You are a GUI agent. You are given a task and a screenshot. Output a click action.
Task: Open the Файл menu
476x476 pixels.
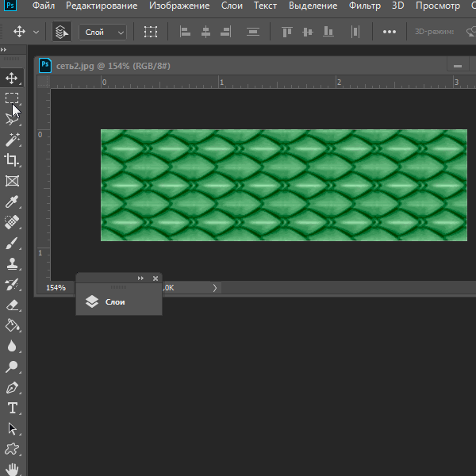(44, 6)
